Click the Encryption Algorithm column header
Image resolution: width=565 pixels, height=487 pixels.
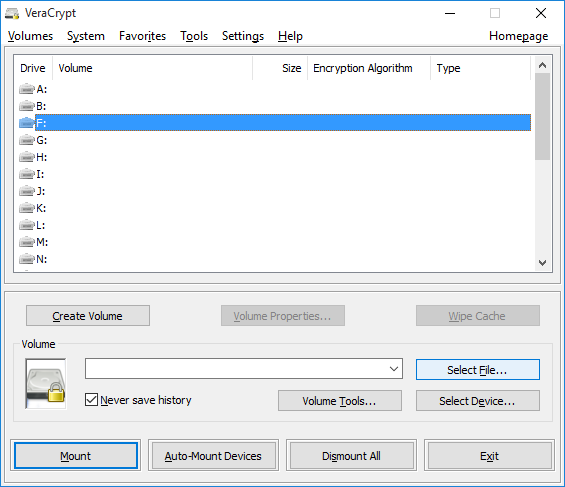pos(369,68)
